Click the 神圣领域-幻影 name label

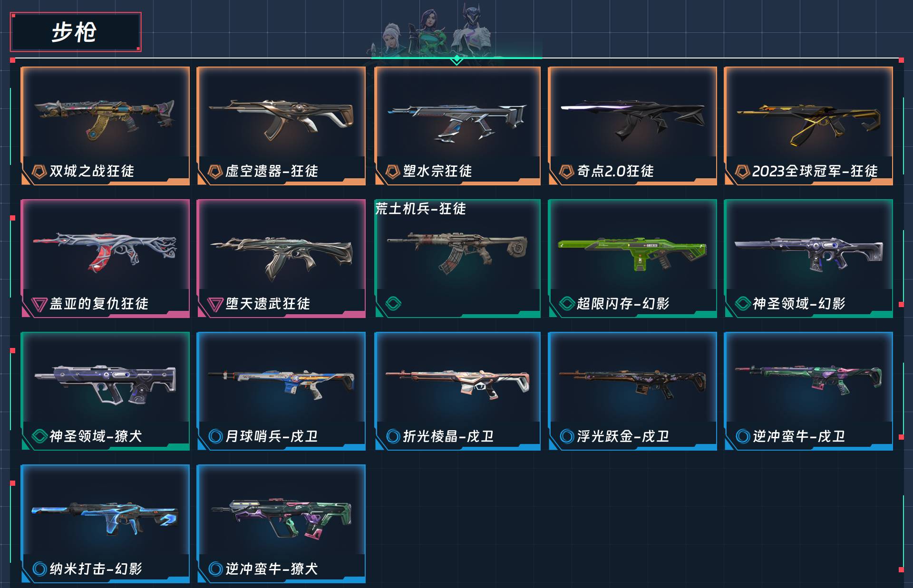(799, 303)
